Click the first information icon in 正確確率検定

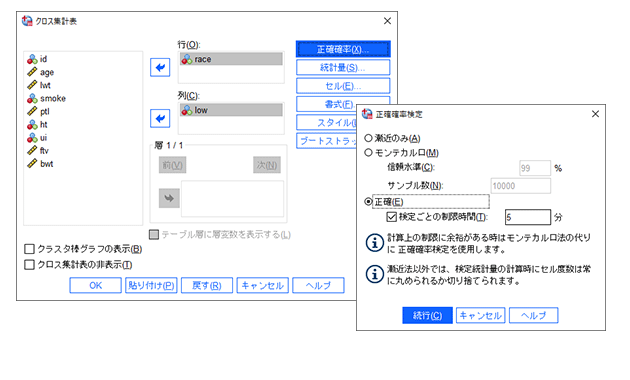pos(374,243)
